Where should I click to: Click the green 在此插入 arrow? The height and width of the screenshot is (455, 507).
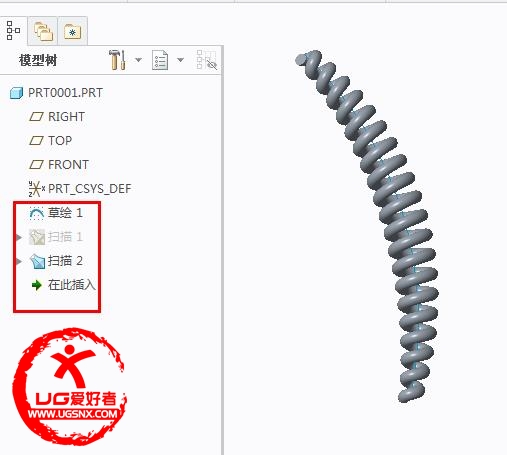coord(37,285)
